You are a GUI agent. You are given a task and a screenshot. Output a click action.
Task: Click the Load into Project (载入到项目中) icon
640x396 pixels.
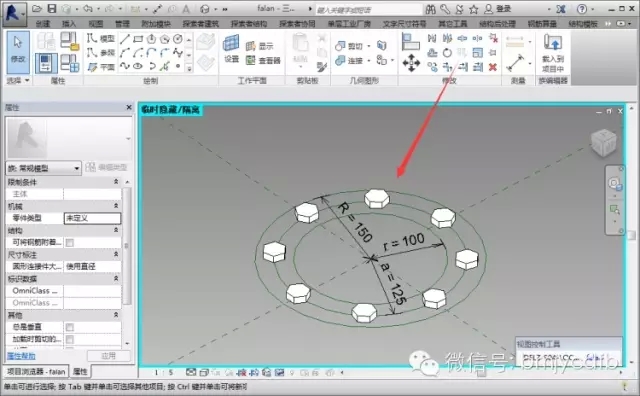[x=553, y=53]
